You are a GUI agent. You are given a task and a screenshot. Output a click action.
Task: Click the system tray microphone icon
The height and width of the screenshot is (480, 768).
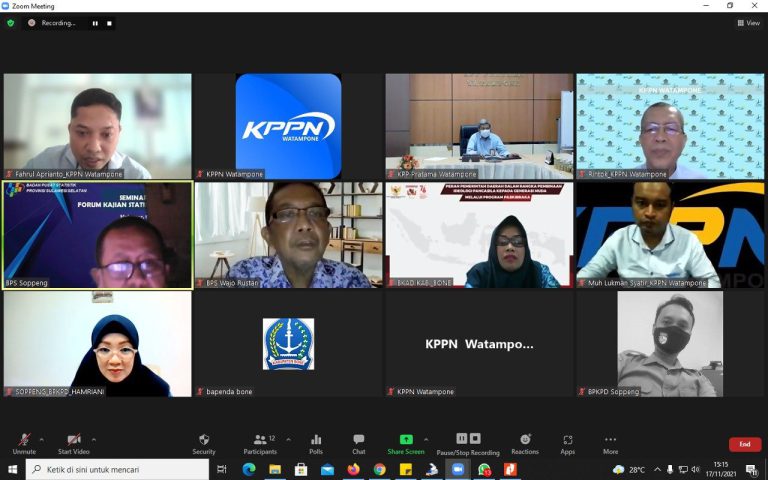[670, 470]
